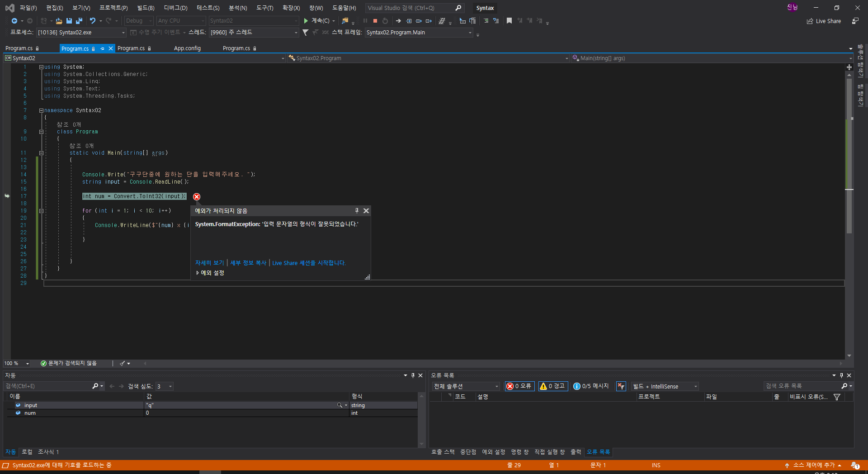868x474 pixels.
Task: Save the current file with disk icon
Action: point(69,21)
